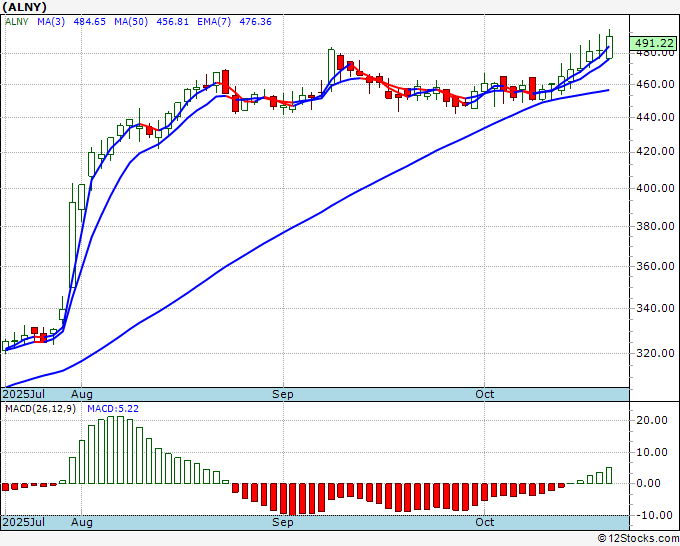Click Sep on the MACD panel axis
The image size is (680, 546).
coord(283,522)
